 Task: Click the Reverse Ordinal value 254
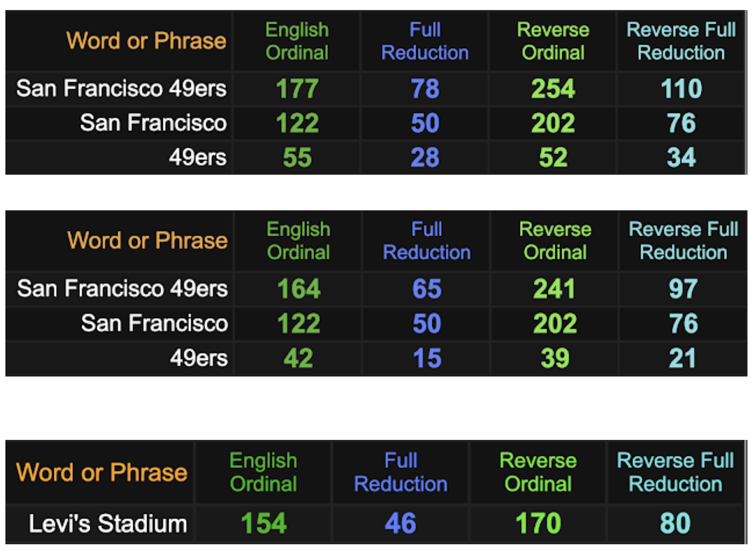pos(553,89)
